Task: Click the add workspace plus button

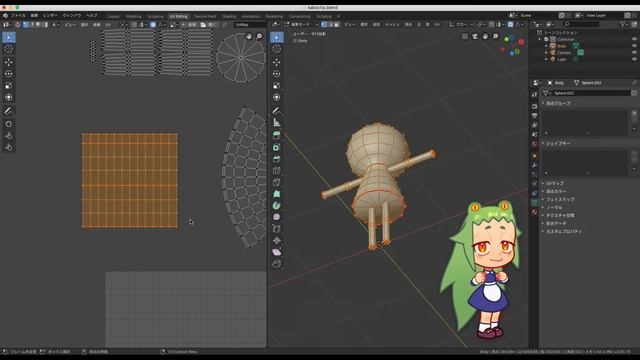Action: 338,16
